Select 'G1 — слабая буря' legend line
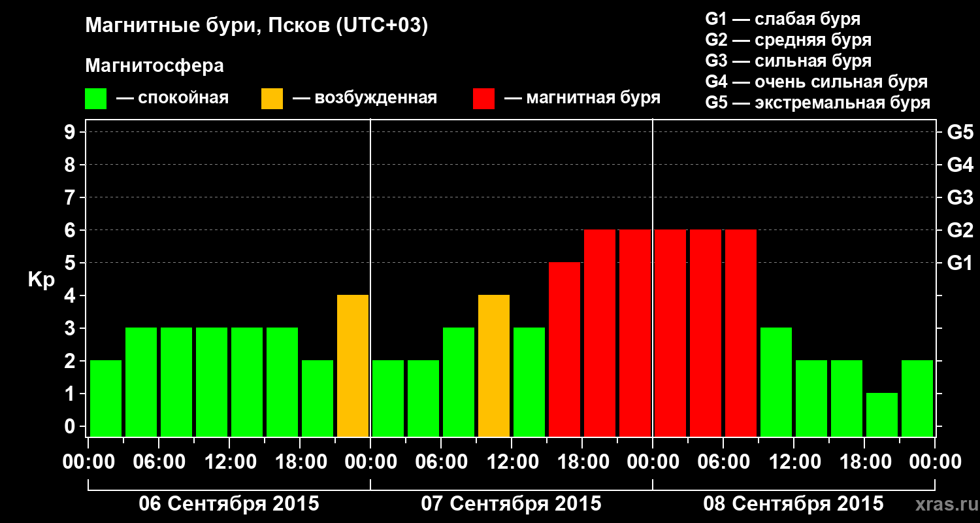Image resolution: width=980 pixels, height=523 pixels. 783,19
